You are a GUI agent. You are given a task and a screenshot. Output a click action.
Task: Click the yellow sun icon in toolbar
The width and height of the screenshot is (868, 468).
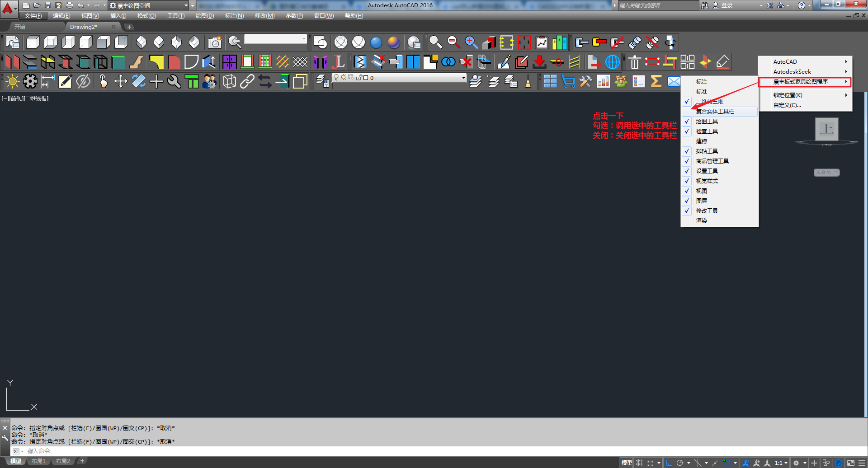[12, 81]
